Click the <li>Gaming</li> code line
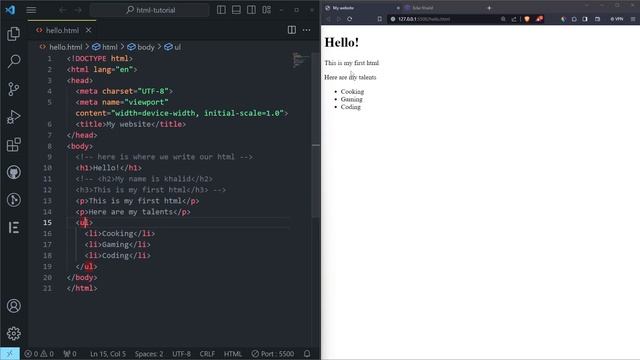The height and width of the screenshot is (360, 640). pos(118,244)
